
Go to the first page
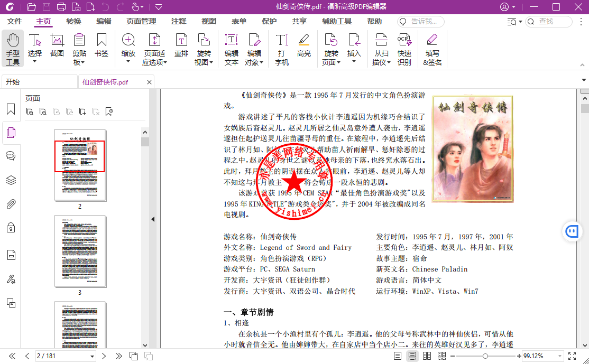click(12, 356)
